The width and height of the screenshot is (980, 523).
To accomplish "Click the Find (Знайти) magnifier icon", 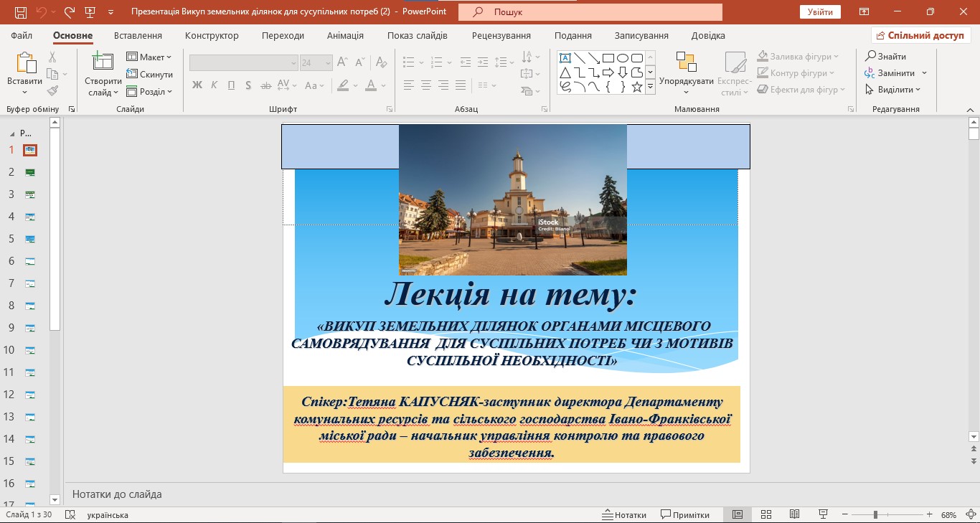I will point(870,56).
